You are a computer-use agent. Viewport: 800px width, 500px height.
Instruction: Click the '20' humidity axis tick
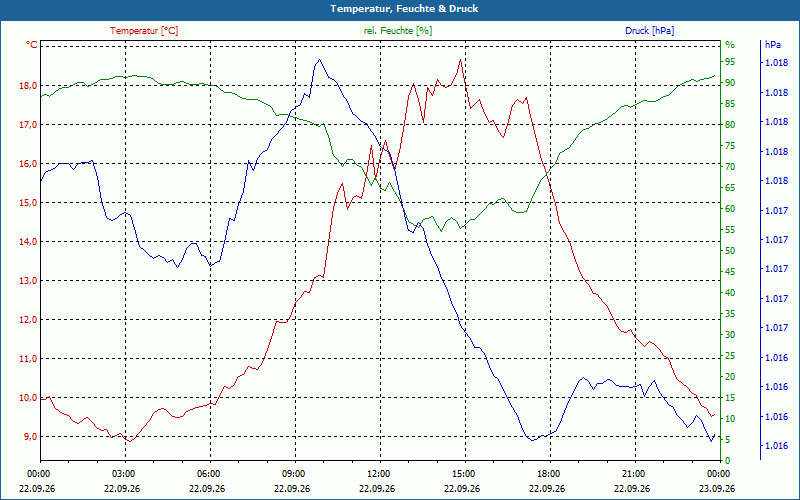tap(730, 377)
